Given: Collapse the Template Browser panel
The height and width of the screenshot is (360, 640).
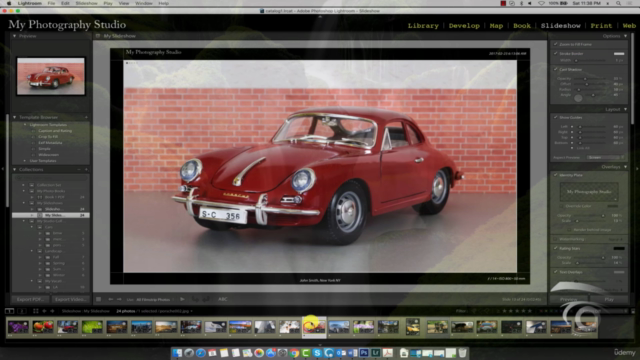Looking at the screenshot, I should 15,117.
